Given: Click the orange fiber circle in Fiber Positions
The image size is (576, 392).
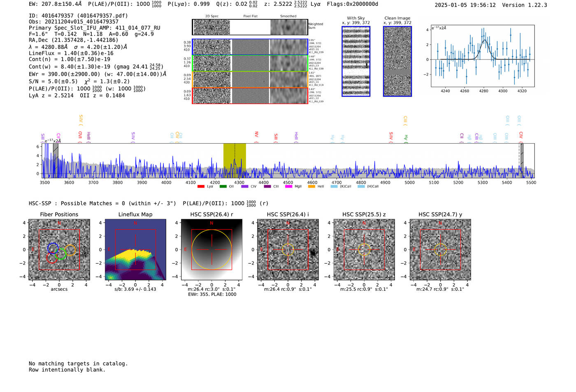Looking at the screenshot, I should click(70, 251).
